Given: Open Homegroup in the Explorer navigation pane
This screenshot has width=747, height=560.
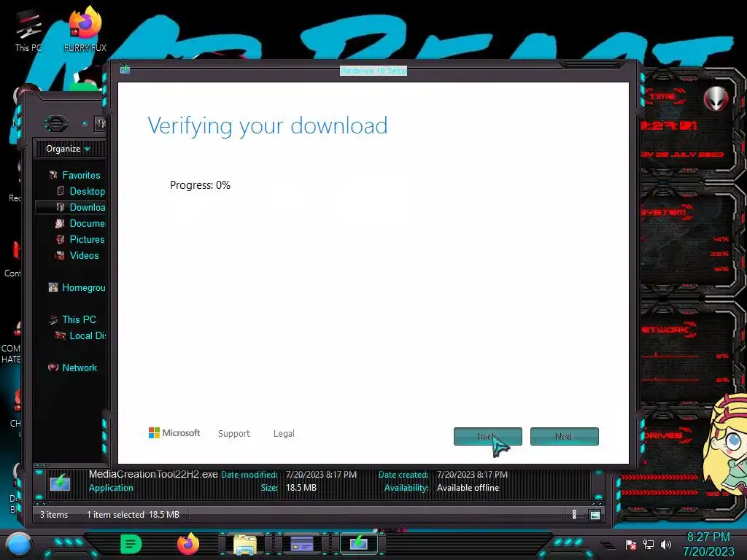Looking at the screenshot, I should tap(84, 287).
